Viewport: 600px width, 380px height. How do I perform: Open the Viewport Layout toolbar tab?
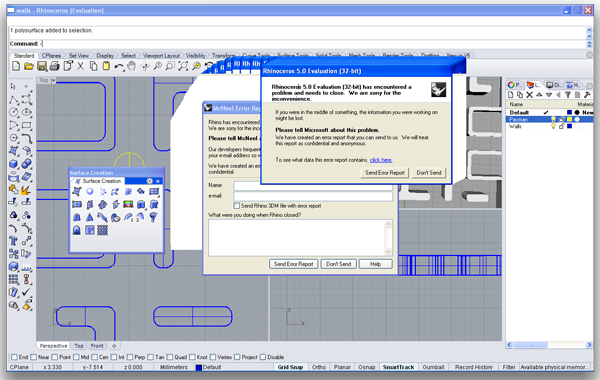(x=161, y=55)
